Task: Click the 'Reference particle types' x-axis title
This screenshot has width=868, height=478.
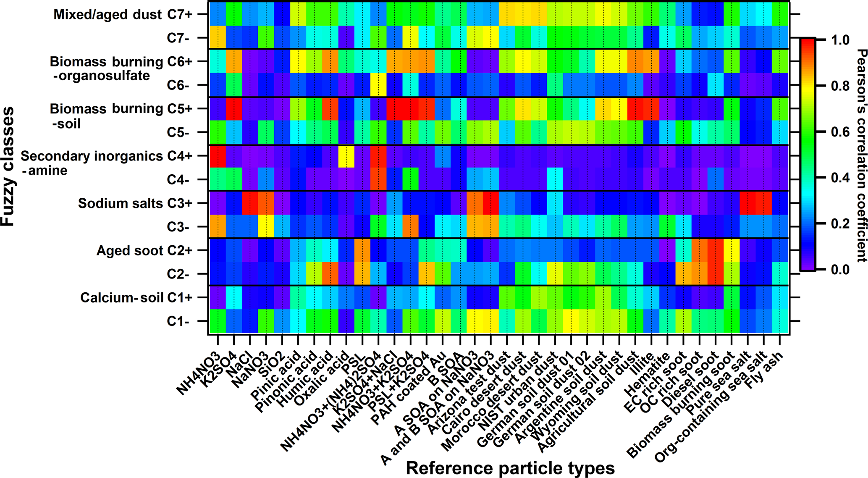Action: tap(510, 468)
